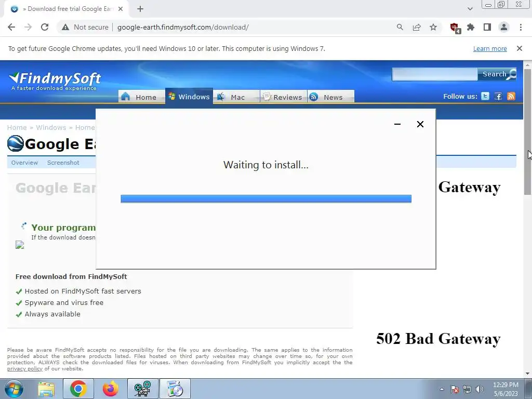
Task: Open FindMySoft Twitter follow icon
Action: (485, 96)
